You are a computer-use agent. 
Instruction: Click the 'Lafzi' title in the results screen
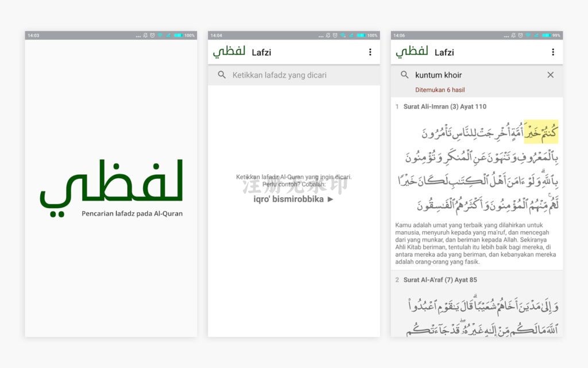tap(444, 52)
